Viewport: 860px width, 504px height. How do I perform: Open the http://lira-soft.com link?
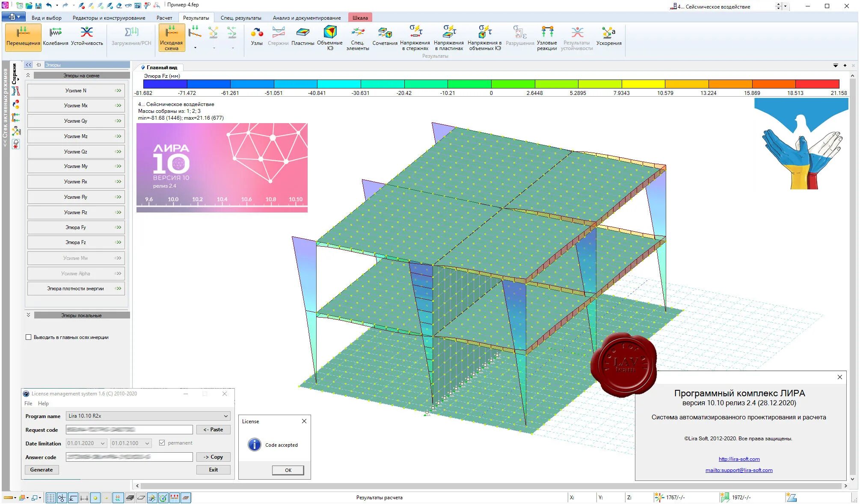[x=739, y=459]
